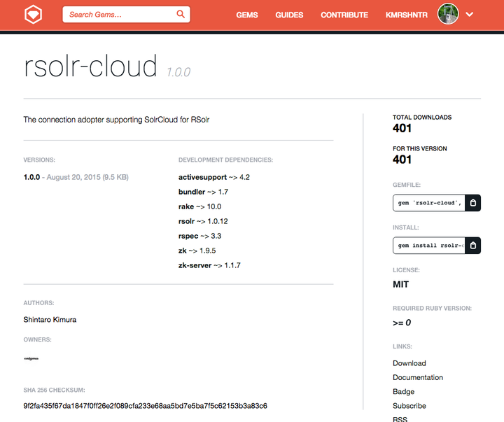
Task: Click the Gemfile text field
Action: point(429,203)
